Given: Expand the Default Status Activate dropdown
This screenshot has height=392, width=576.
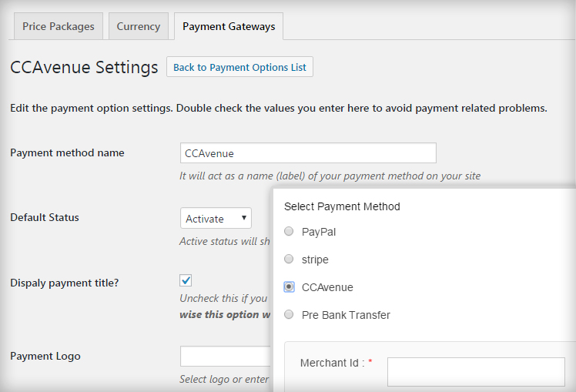Looking at the screenshot, I should point(216,219).
